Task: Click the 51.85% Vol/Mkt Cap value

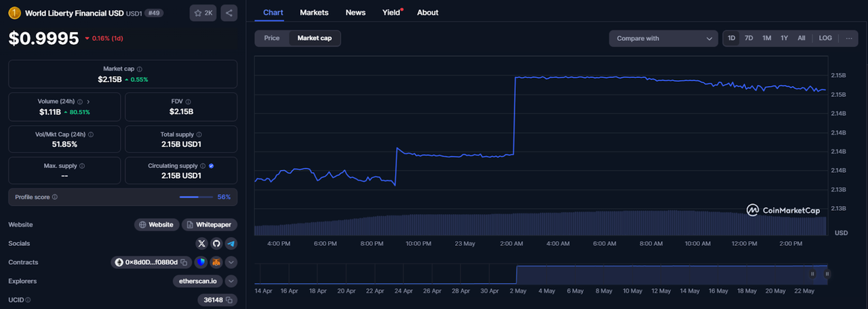Action: [x=64, y=144]
